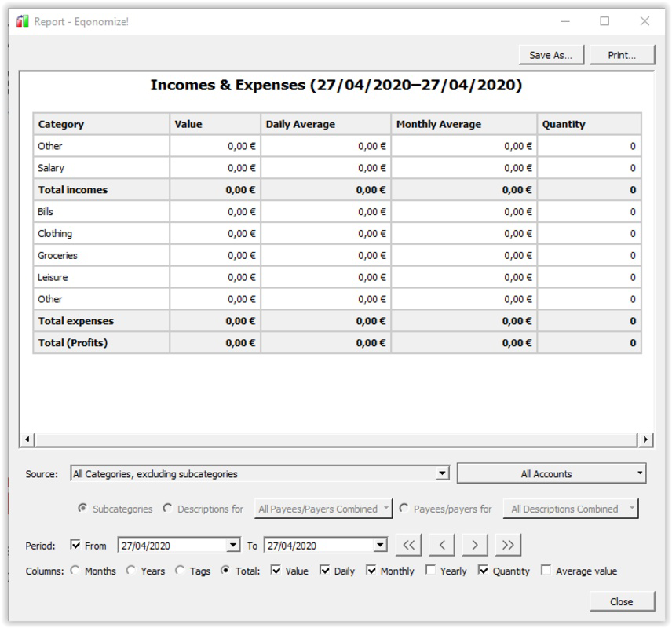Click the Save As... button
Image resolution: width=672 pixels, height=628 pixels.
(x=551, y=55)
